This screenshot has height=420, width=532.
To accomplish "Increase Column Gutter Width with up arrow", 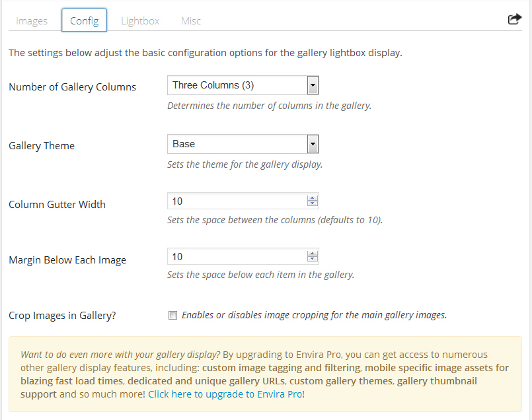I will 313,198.
